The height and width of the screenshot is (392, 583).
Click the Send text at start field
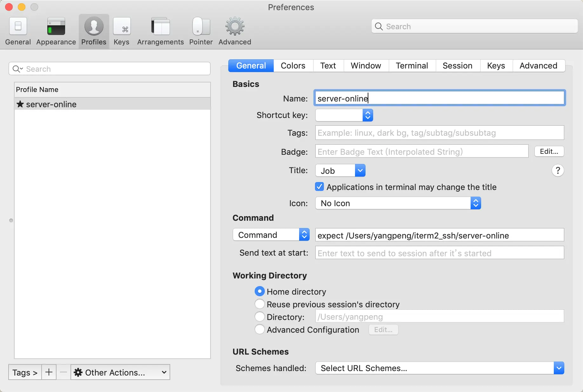440,253
